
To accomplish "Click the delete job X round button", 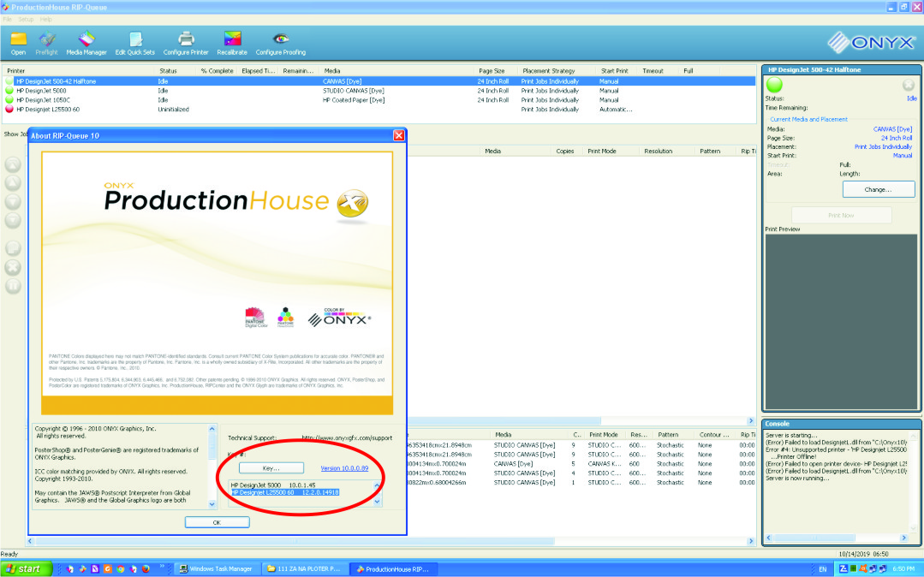I will [x=13, y=267].
